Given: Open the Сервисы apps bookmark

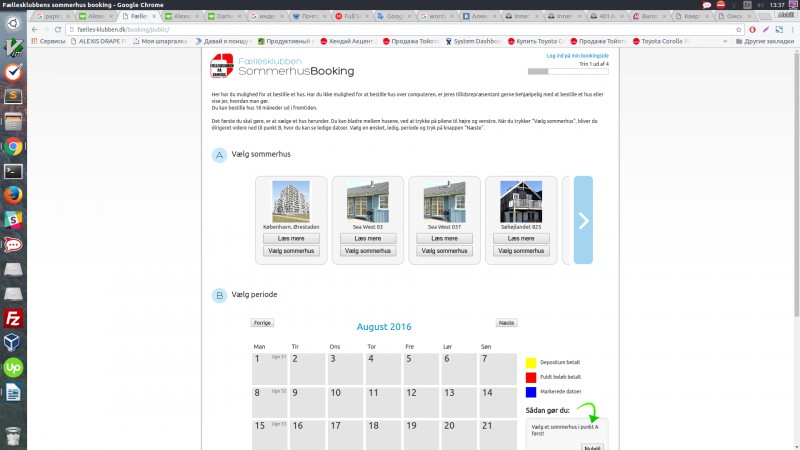Looking at the screenshot, I should click(48, 41).
